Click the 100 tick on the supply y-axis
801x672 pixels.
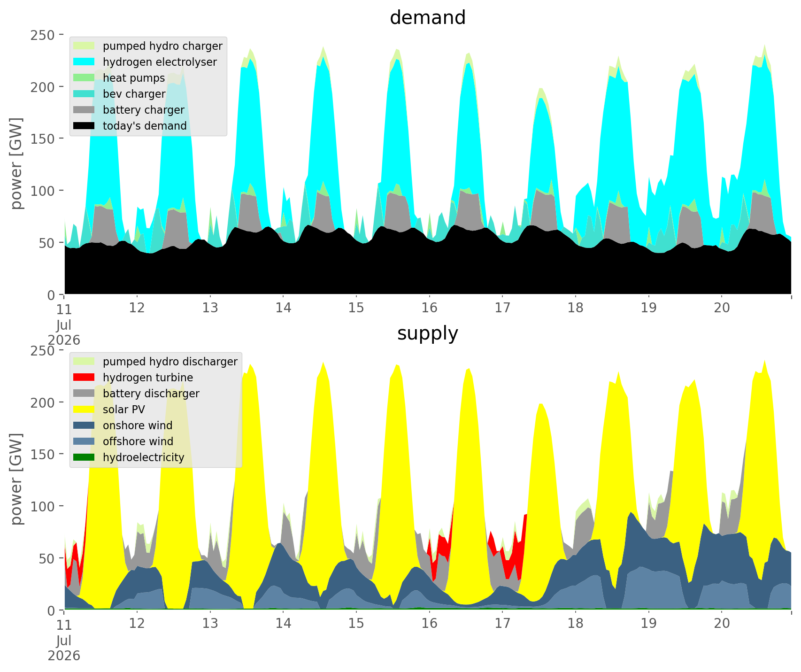[x=43, y=506]
